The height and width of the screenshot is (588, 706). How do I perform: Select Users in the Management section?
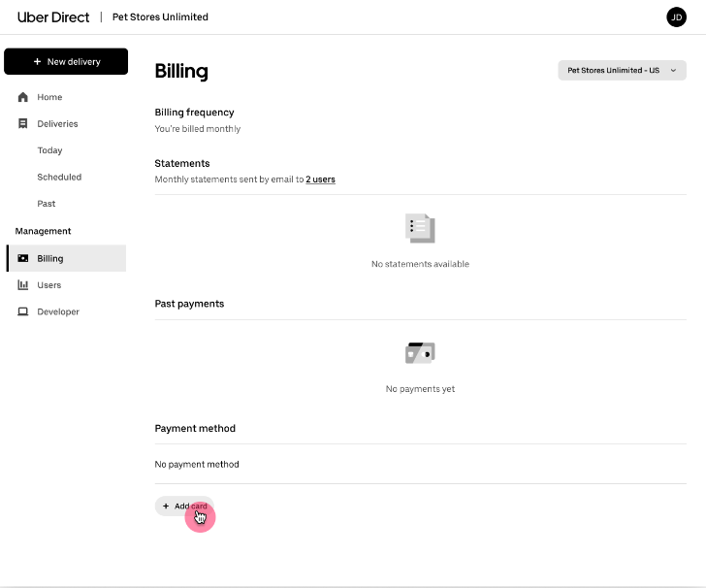(49, 285)
